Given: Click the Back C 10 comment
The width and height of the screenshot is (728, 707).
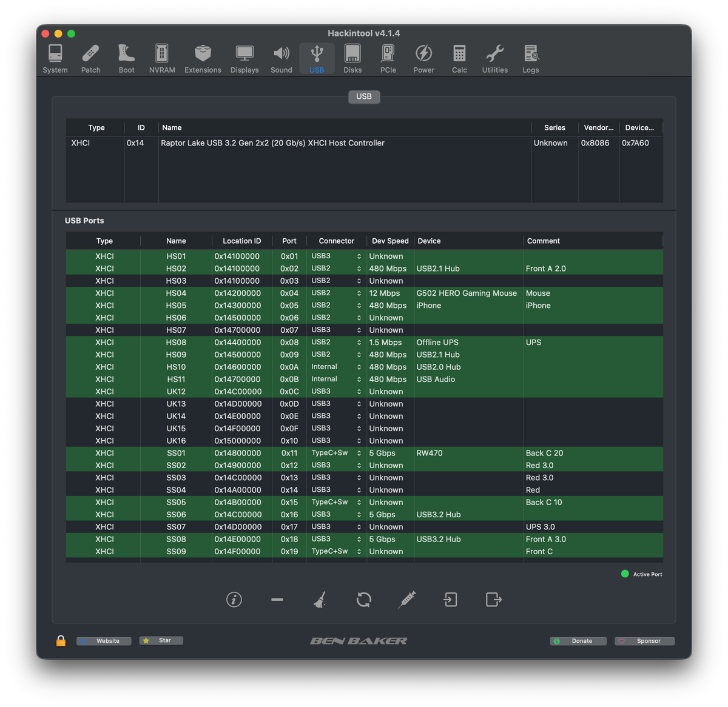Looking at the screenshot, I should 544,502.
